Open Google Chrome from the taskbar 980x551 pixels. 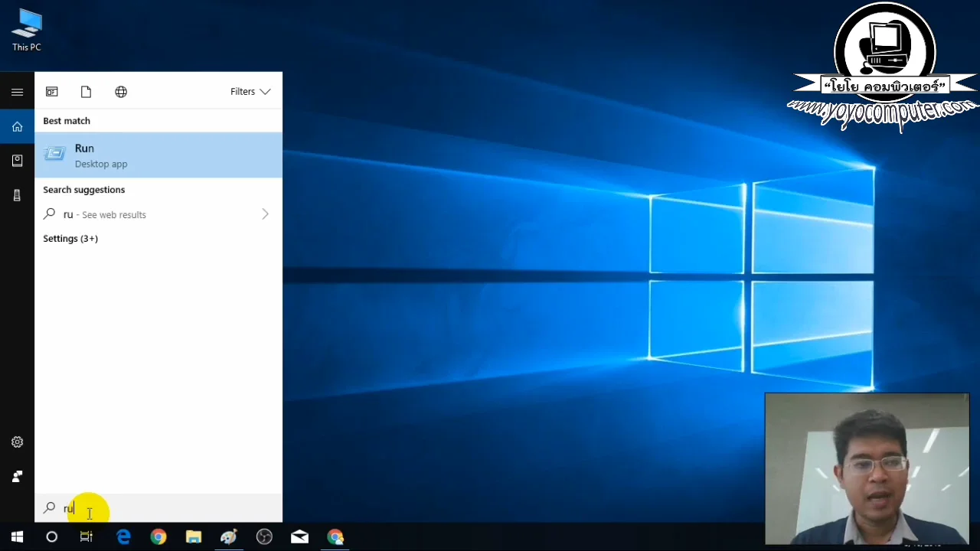coord(158,536)
